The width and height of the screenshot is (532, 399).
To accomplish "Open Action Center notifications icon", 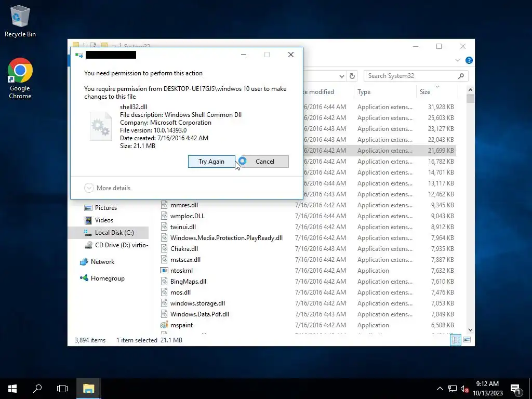I will click(x=516, y=389).
